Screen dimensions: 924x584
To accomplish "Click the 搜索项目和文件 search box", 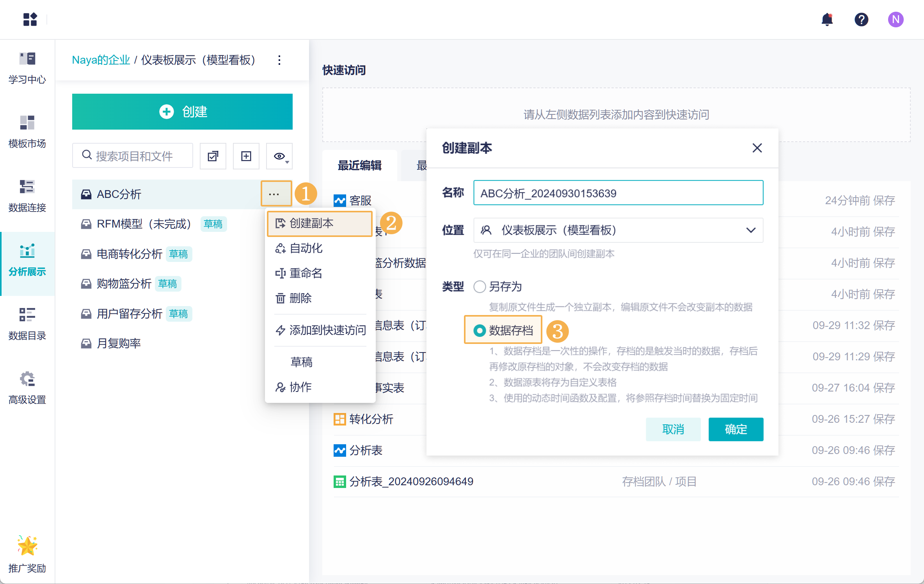I will tap(133, 156).
